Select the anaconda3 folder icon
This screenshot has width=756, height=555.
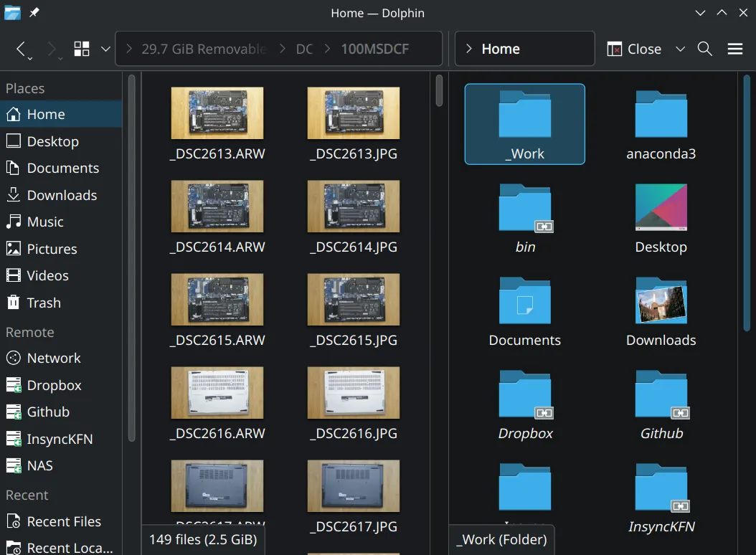661,114
